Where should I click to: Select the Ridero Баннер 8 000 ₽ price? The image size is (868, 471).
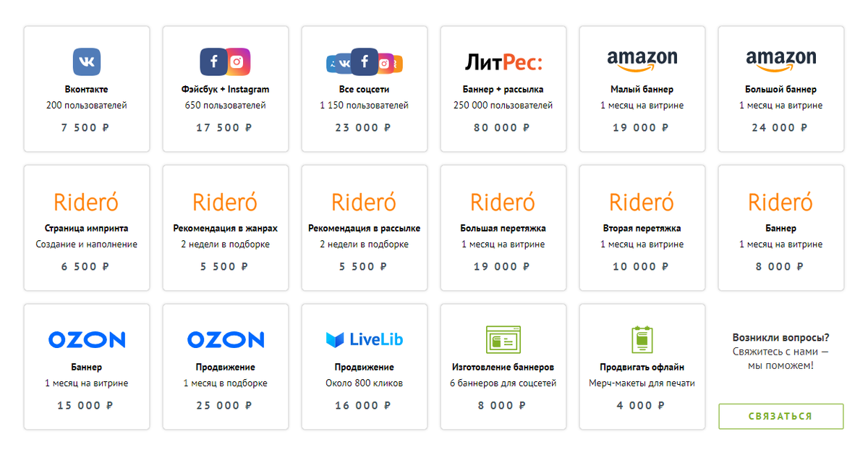pos(780,266)
